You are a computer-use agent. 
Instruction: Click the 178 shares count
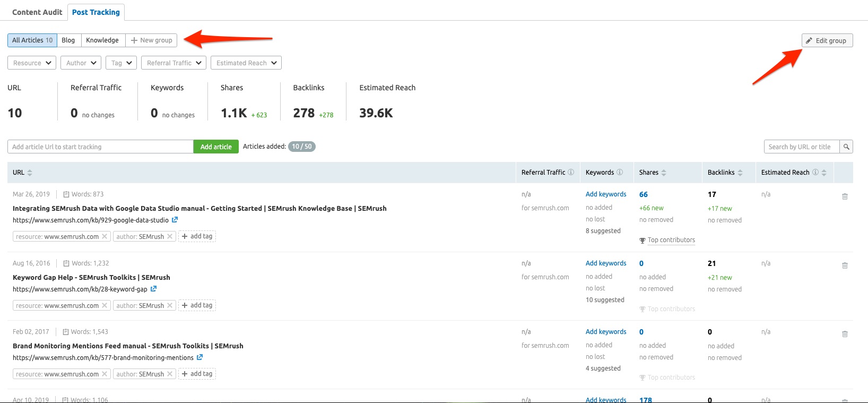646,400
